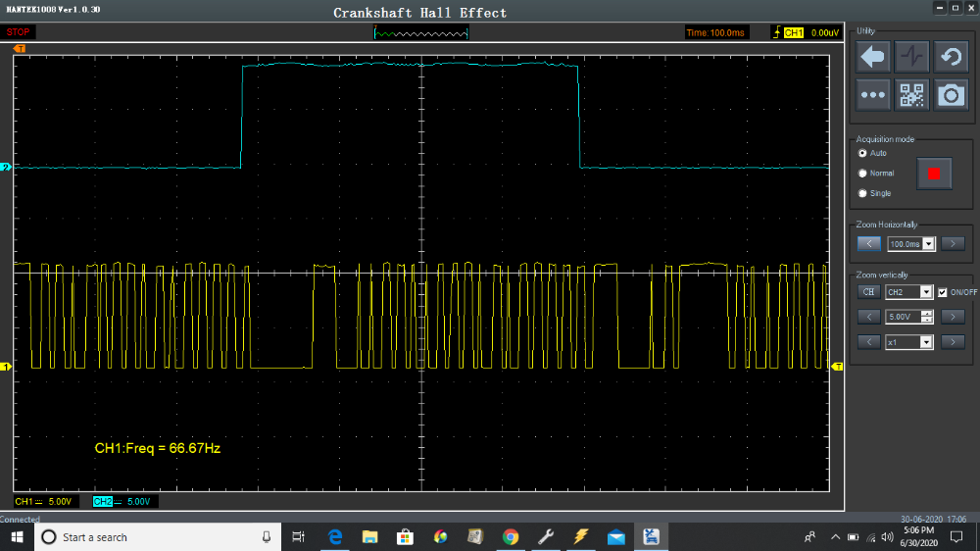This screenshot has height=551, width=980.
Task: Click the Time: 100.0ms readout
Action: pos(715,32)
